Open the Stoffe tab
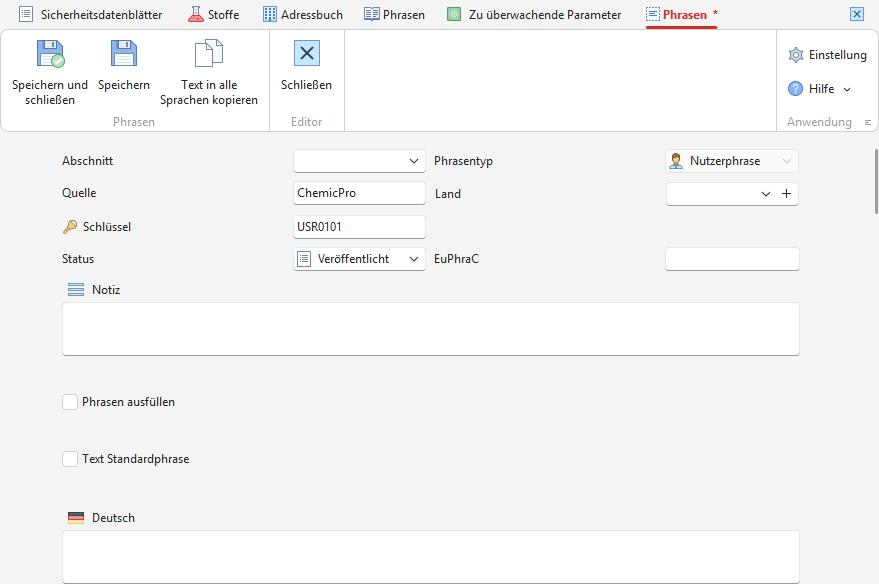 pos(214,15)
